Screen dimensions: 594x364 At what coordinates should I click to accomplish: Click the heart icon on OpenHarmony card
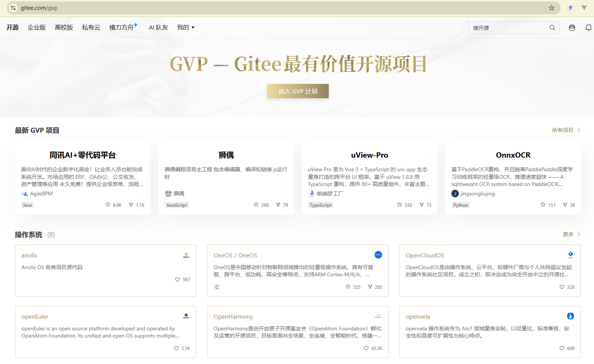pos(366,348)
